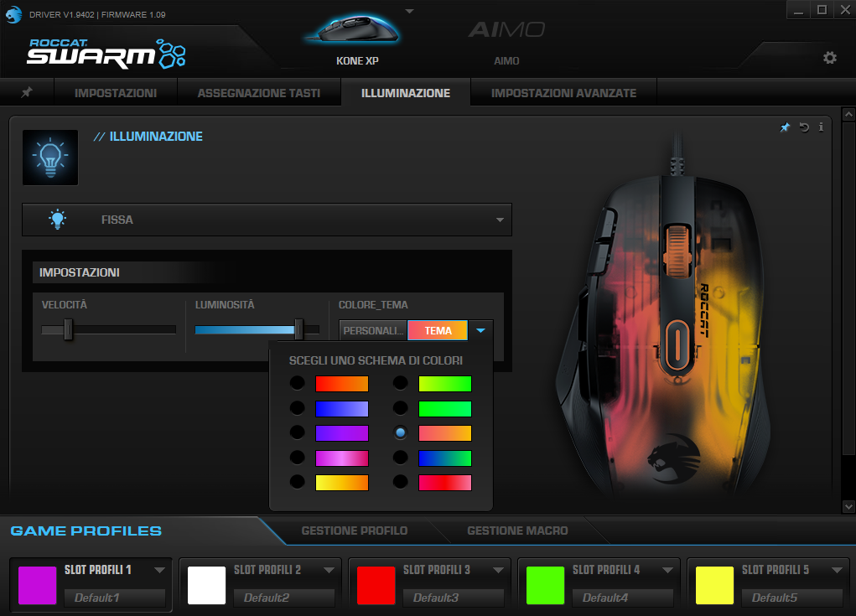Screen dimensions: 856x616
Task: Expand the Fissa lighting mode dropdown
Action: (x=500, y=220)
